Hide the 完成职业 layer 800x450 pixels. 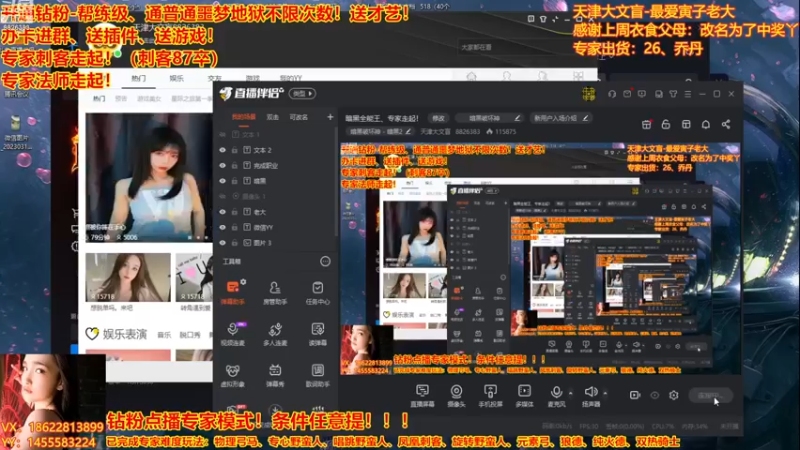222,165
